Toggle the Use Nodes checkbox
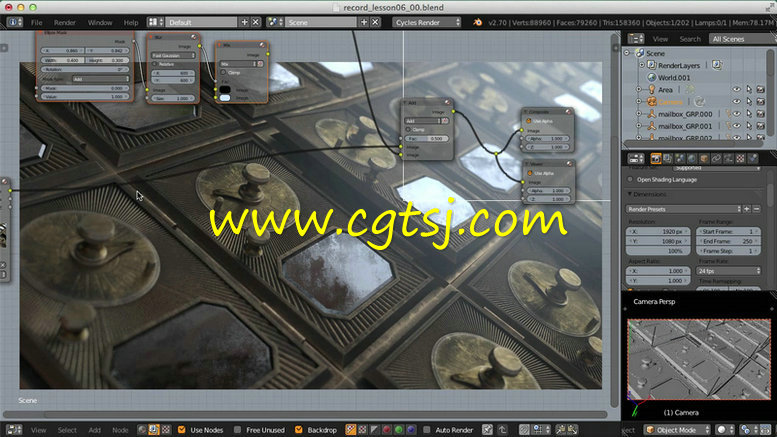 tap(181, 430)
